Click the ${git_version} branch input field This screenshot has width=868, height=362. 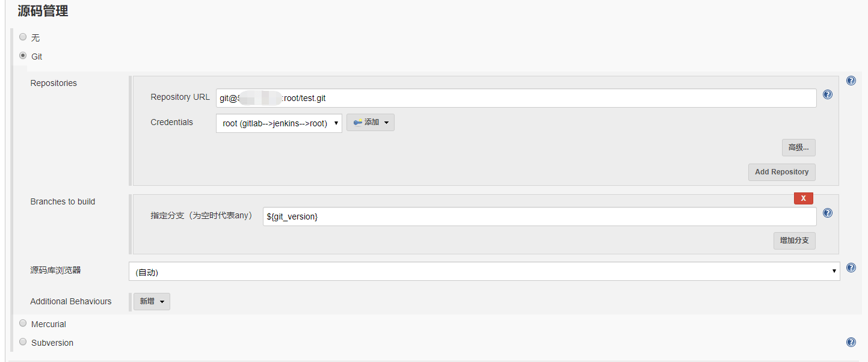pos(539,216)
